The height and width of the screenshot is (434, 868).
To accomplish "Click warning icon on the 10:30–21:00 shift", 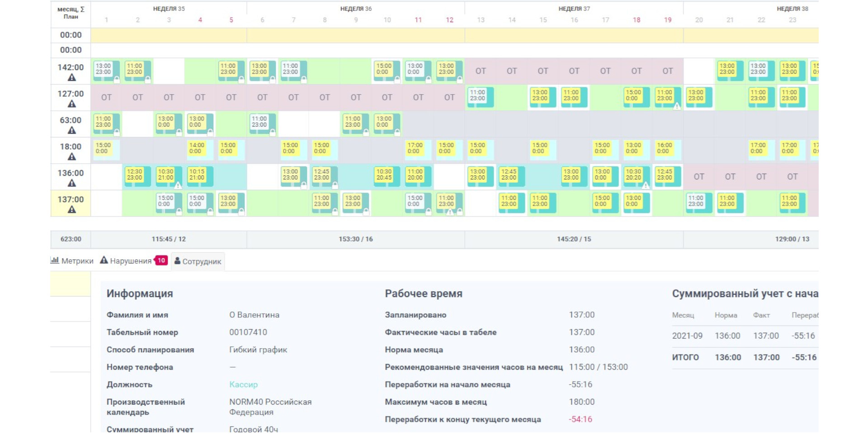I will (178, 185).
